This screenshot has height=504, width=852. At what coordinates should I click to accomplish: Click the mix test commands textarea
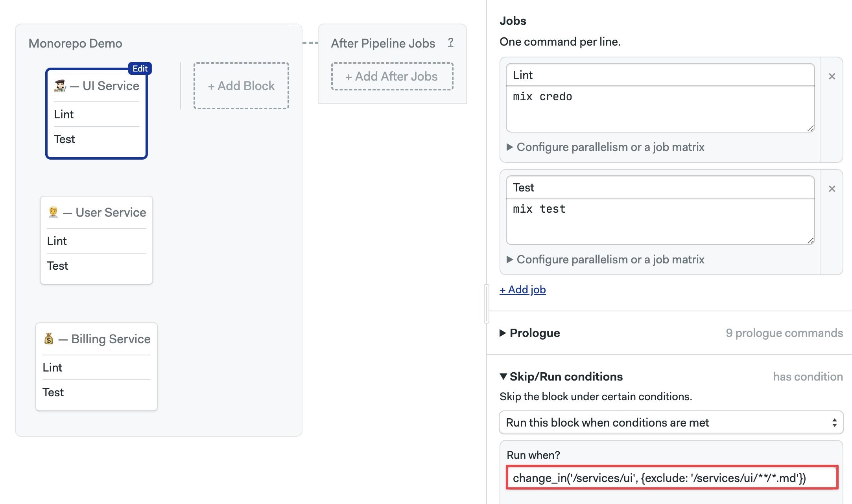pyautogui.click(x=660, y=222)
